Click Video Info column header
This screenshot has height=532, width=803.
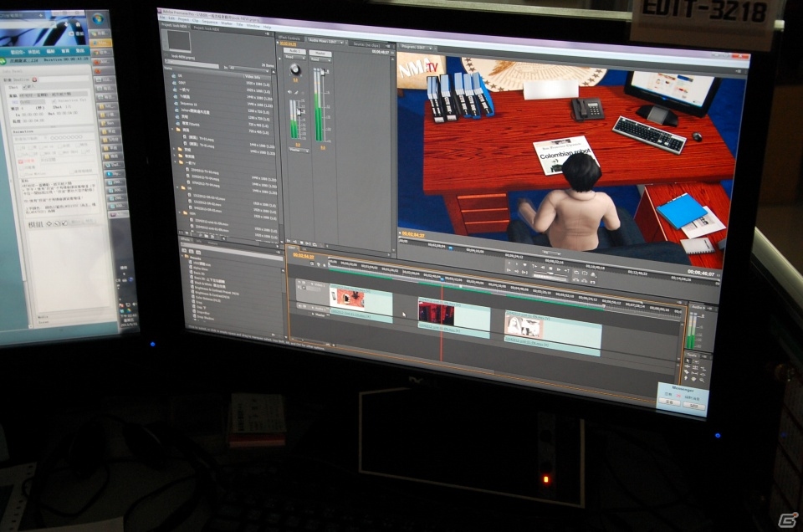(x=253, y=77)
